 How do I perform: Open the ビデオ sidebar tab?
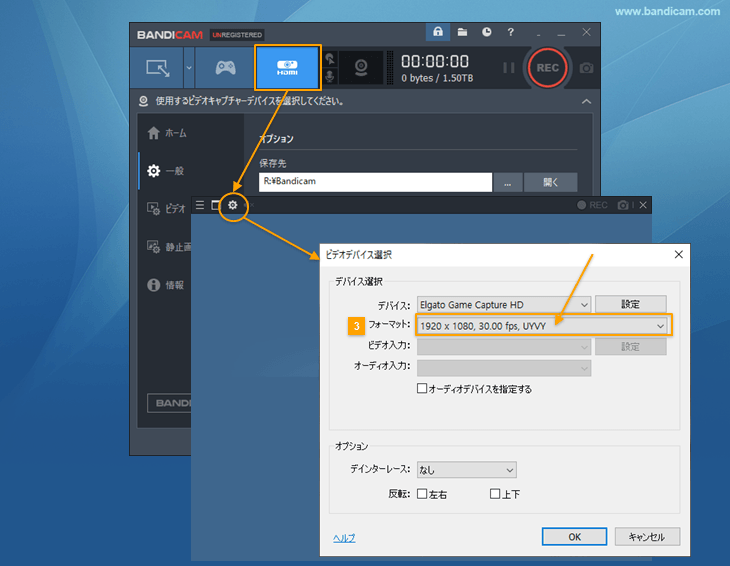(x=167, y=209)
